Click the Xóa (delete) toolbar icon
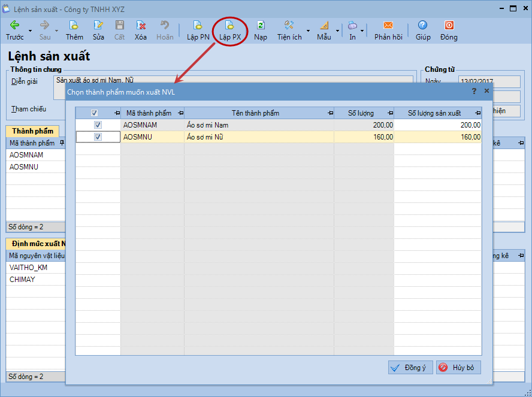The width and height of the screenshot is (532, 397). pyautogui.click(x=141, y=25)
